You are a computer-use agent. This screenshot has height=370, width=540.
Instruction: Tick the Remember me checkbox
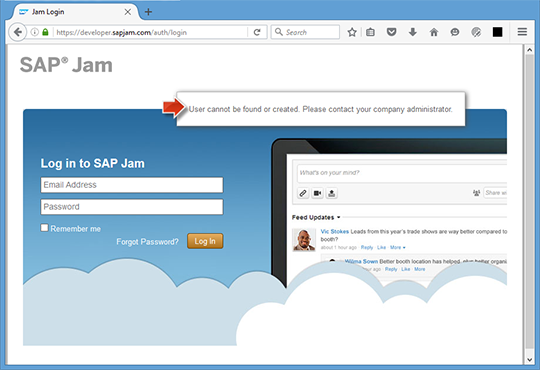(44, 228)
